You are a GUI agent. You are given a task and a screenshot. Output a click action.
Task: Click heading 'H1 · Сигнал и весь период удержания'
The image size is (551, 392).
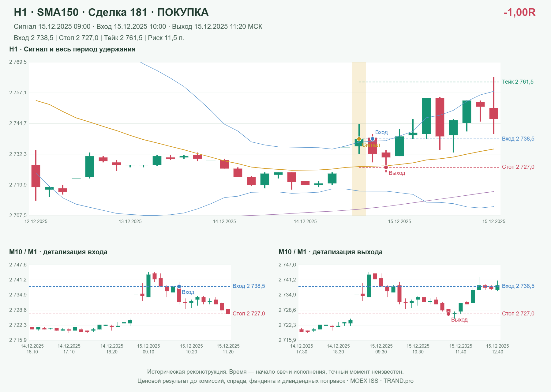[72, 49]
